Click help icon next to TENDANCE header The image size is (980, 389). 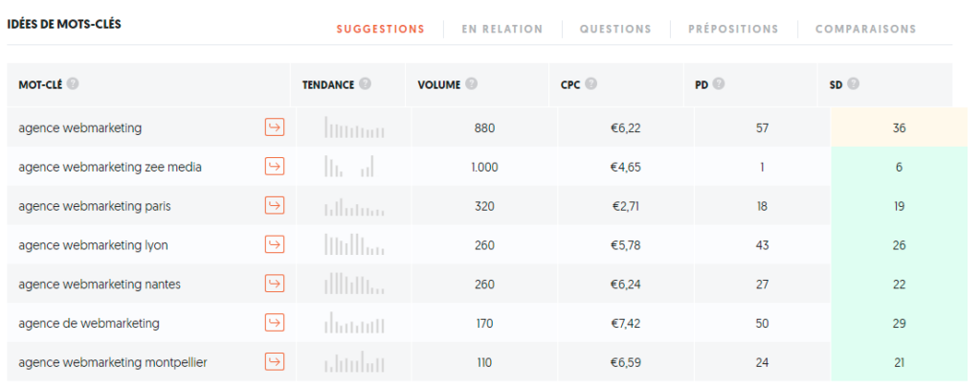(x=365, y=83)
